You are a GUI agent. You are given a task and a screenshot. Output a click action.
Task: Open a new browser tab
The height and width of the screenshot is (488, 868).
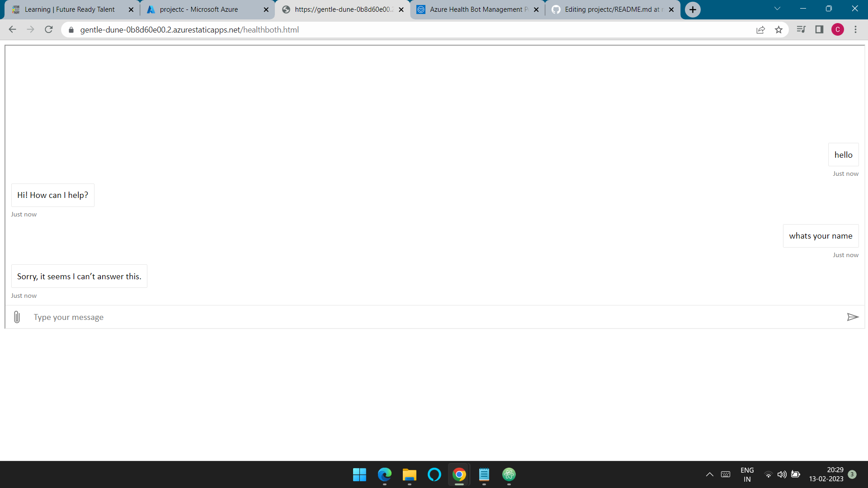point(693,9)
